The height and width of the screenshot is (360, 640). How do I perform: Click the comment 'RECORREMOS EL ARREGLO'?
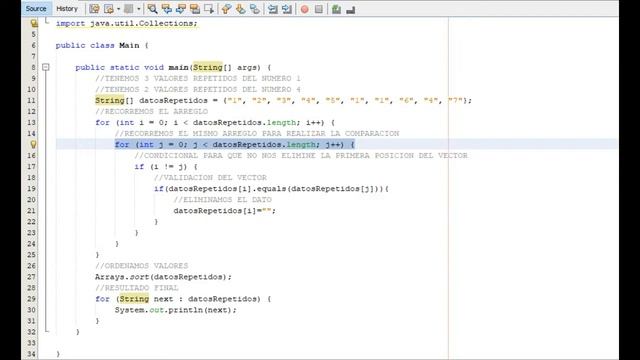click(151, 111)
